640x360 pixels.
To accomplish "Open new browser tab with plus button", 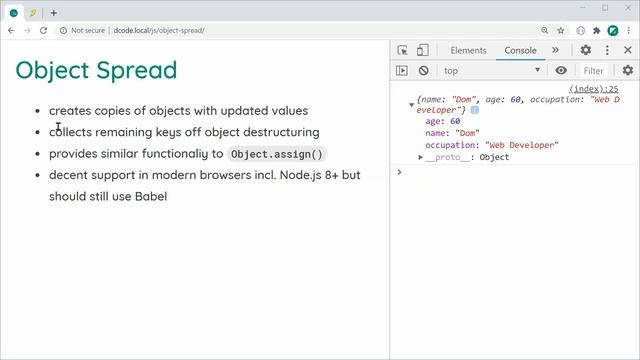I will click(53, 13).
